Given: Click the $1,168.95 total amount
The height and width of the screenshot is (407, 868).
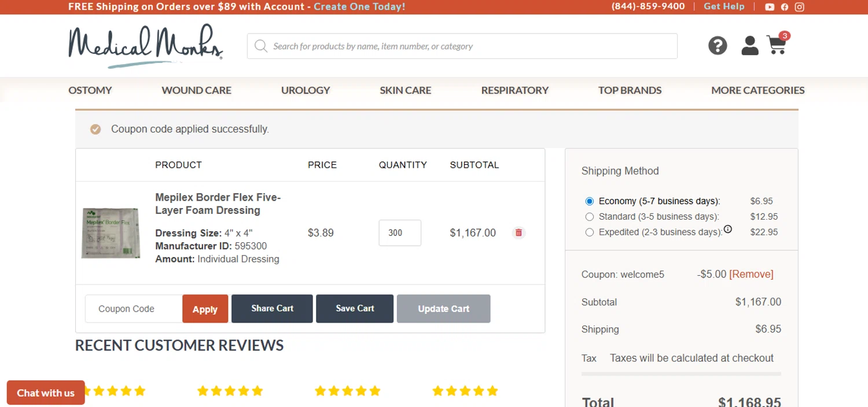Looking at the screenshot, I should click(x=749, y=402).
